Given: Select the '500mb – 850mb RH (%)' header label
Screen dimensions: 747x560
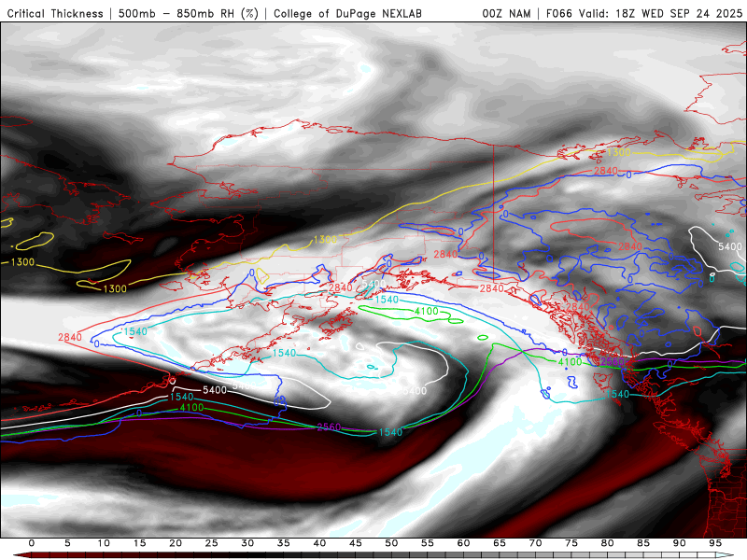Looking at the screenshot, I should (x=189, y=13).
